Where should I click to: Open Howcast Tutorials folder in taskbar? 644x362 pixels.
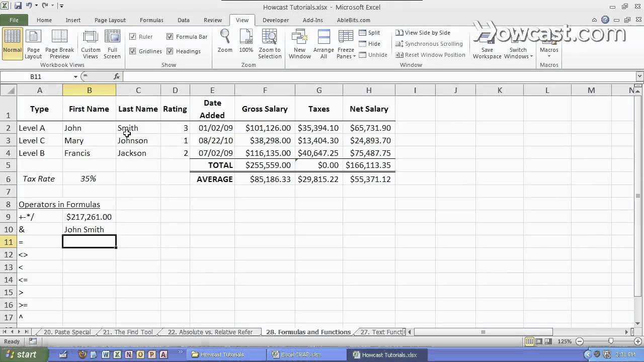[x=226, y=354]
